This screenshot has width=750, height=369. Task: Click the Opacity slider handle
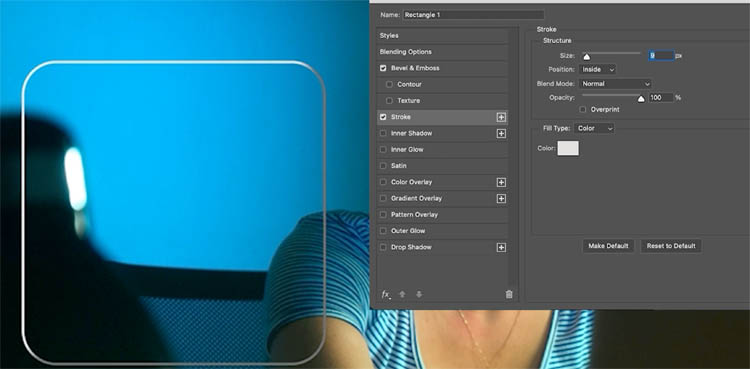click(641, 99)
